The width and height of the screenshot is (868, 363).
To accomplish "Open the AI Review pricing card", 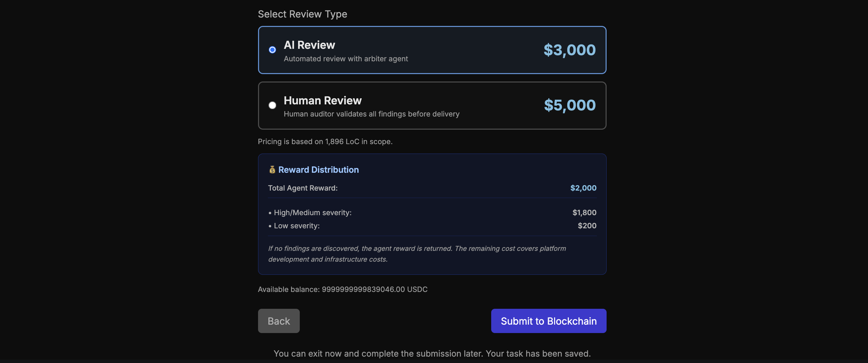I will 432,50.
